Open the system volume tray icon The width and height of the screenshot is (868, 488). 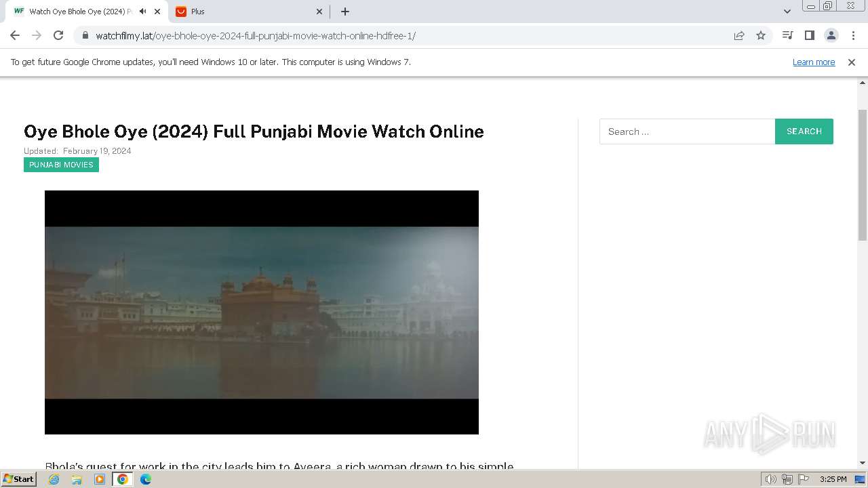click(x=771, y=479)
